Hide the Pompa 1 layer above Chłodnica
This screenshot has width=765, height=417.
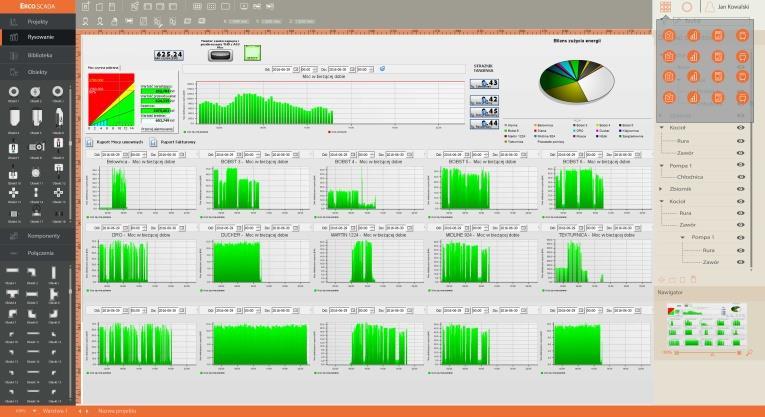click(741, 165)
